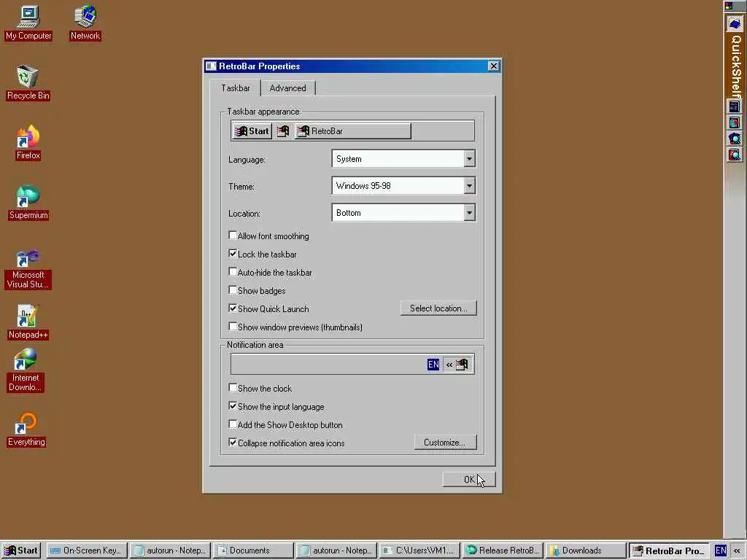Toggle the Show badges checkbox

pyautogui.click(x=233, y=289)
